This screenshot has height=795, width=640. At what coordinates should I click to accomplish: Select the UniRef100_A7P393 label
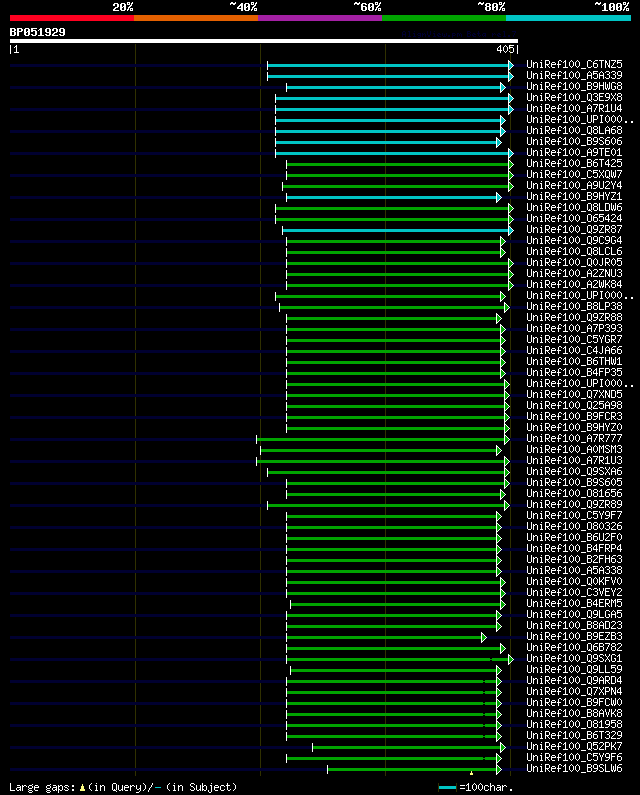tap(574, 329)
